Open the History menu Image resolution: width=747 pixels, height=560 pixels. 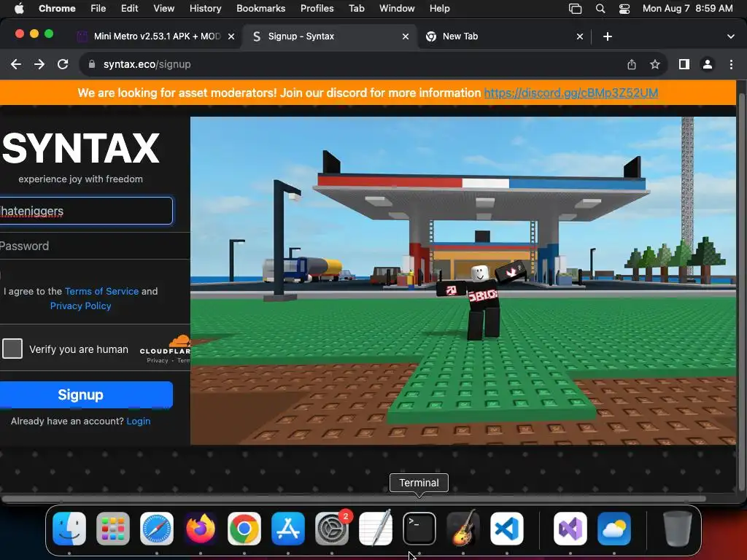[205, 9]
